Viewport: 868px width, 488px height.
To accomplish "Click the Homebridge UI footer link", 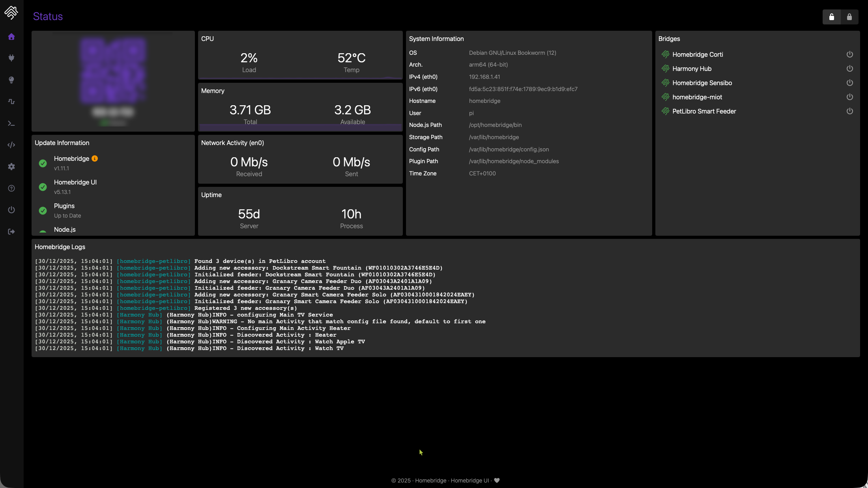I will [469, 481].
